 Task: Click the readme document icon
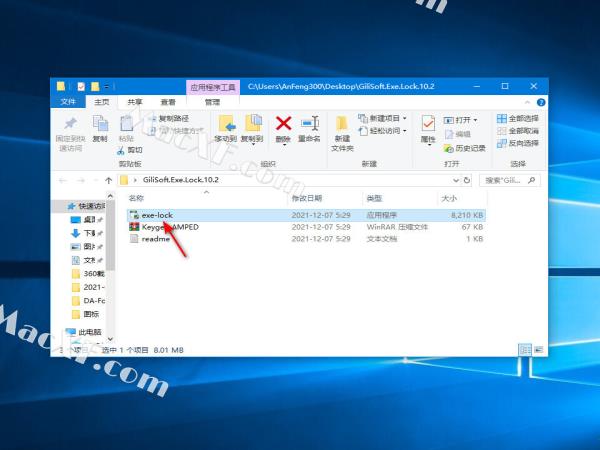coord(134,239)
